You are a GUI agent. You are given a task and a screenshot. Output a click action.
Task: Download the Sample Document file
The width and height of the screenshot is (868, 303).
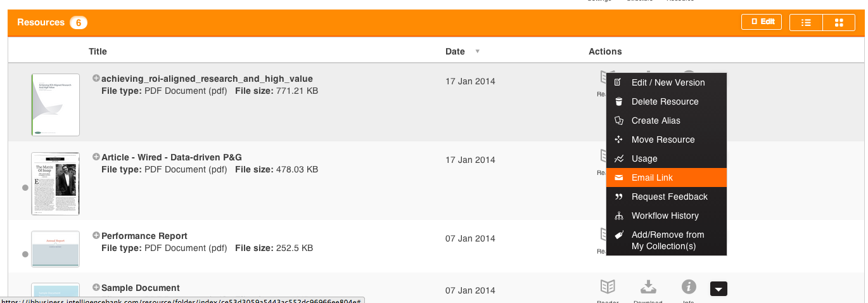click(x=648, y=288)
